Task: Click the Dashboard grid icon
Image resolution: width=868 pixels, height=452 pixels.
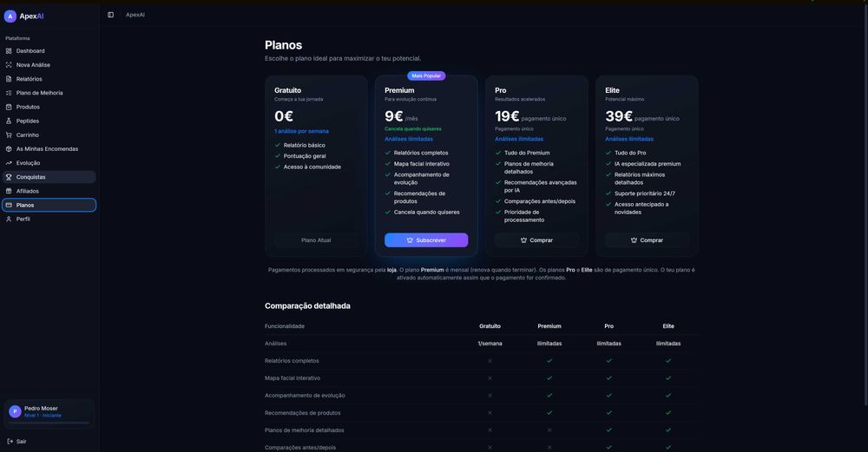Action: click(x=9, y=51)
